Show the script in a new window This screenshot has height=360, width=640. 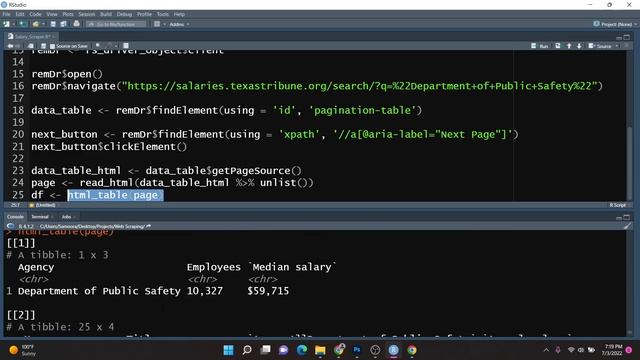point(31,46)
